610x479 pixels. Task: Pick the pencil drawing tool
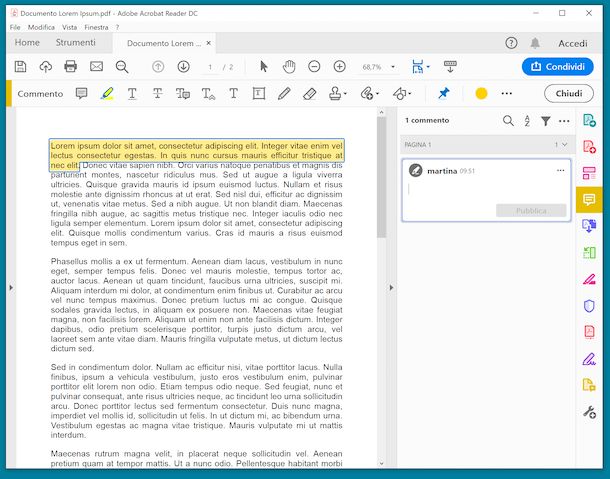pyautogui.click(x=284, y=93)
